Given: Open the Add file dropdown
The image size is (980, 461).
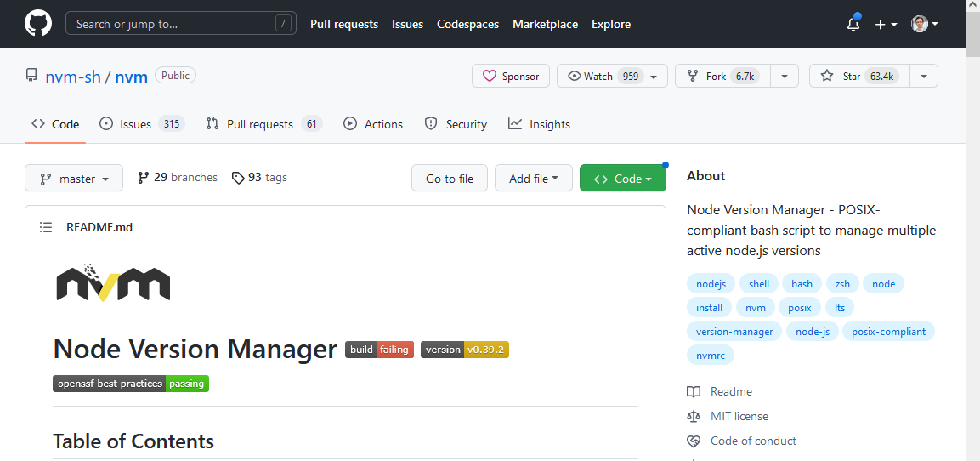Looking at the screenshot, I should 535,179.
